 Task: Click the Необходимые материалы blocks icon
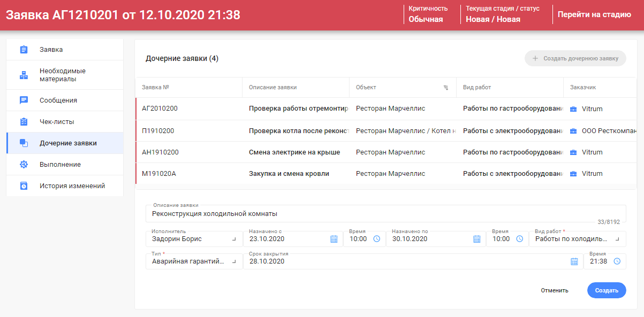click(24, 75)
